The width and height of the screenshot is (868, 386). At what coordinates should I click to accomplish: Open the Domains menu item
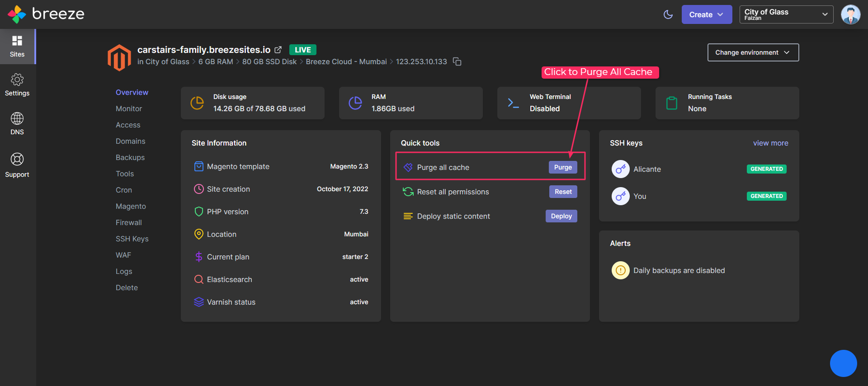tap(130, 141)
